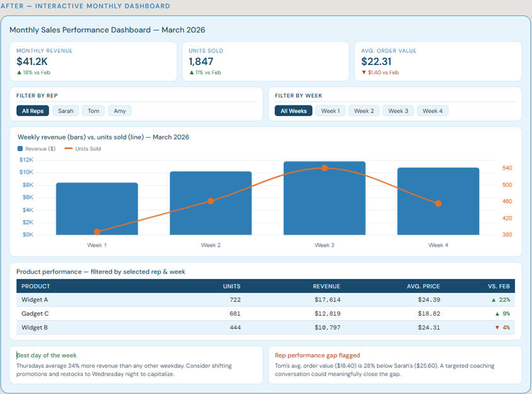
Task: Switch to Week 4 filter
Action: [x=432, y=111]
